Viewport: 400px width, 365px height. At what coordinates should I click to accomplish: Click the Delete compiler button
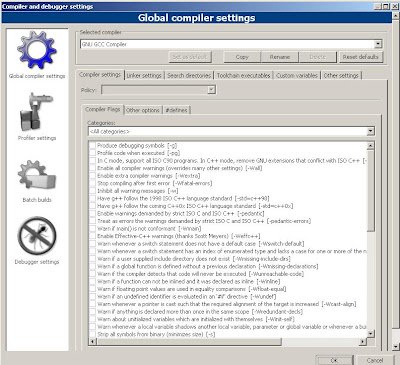318,57
